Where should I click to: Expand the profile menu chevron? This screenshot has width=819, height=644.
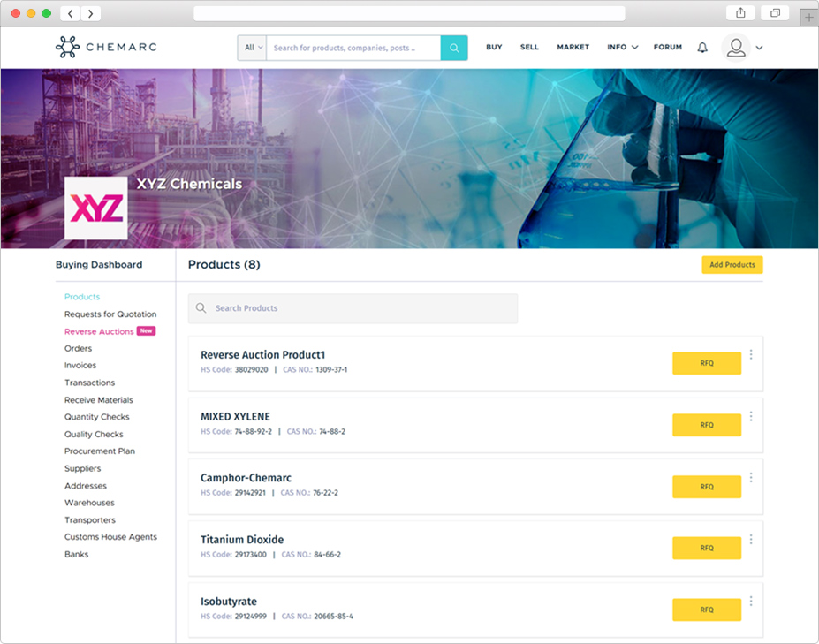point(759,48)
